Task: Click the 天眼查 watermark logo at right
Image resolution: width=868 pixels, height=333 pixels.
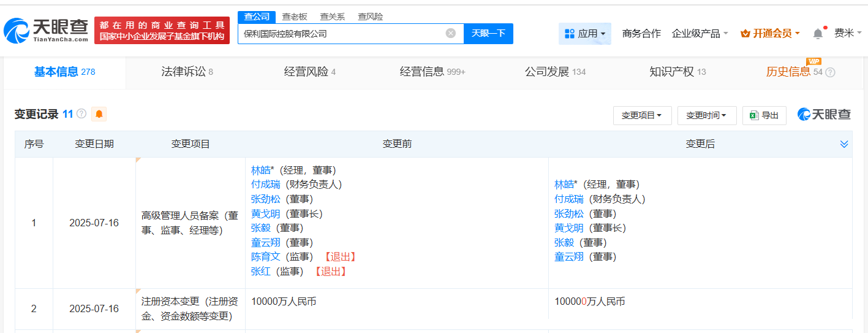Action: [x=824, y=115]
